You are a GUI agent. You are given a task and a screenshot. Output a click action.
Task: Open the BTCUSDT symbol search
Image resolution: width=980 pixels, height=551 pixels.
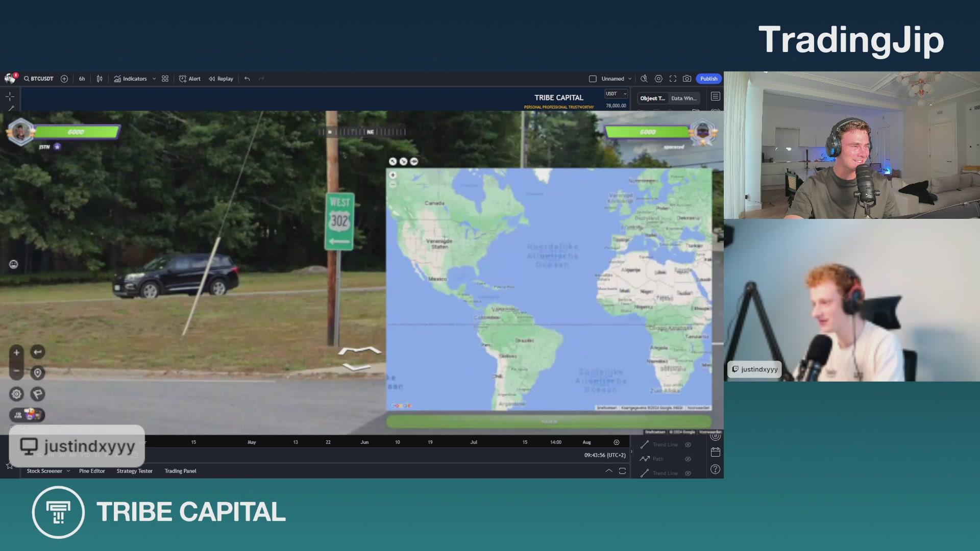(x=39, y=79)
